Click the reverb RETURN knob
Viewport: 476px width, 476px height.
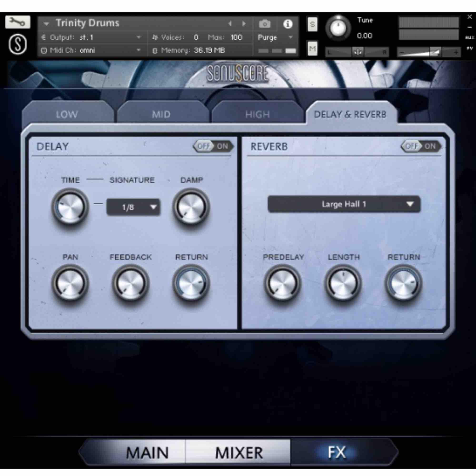(x=404, y=283)
